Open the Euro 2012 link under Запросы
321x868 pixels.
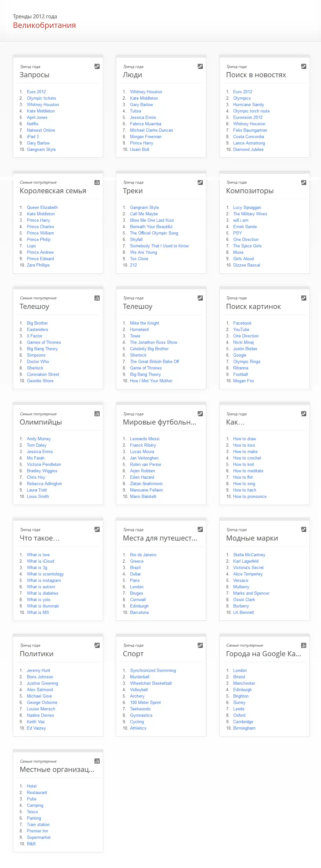37,92
